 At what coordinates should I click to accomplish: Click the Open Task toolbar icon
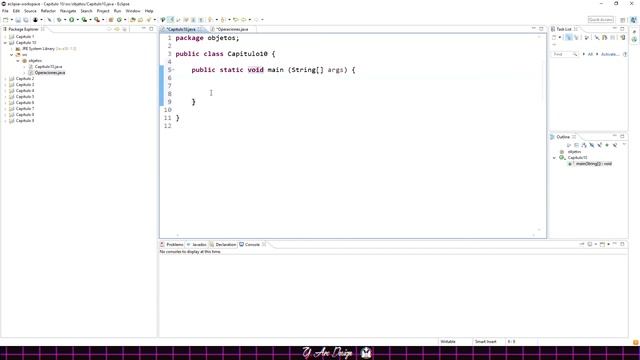140,20
